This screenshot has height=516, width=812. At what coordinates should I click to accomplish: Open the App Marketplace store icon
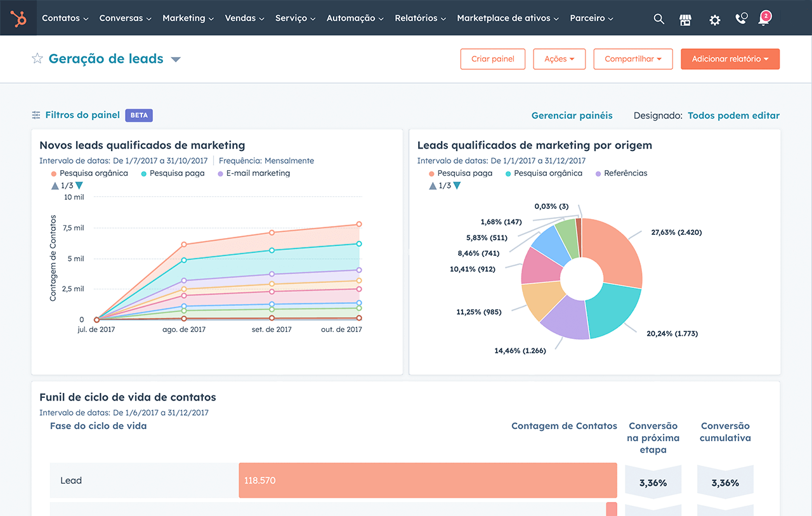(x=685, y=19)
